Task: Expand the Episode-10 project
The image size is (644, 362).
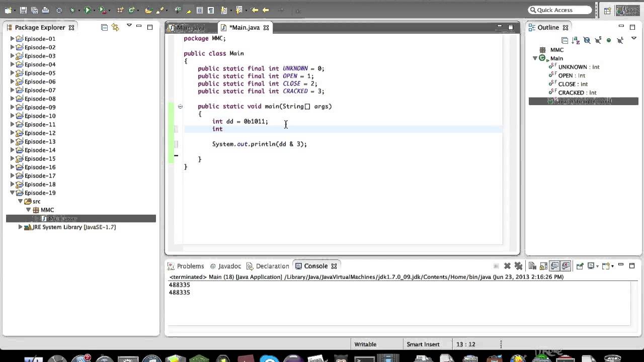Action: 13,116
